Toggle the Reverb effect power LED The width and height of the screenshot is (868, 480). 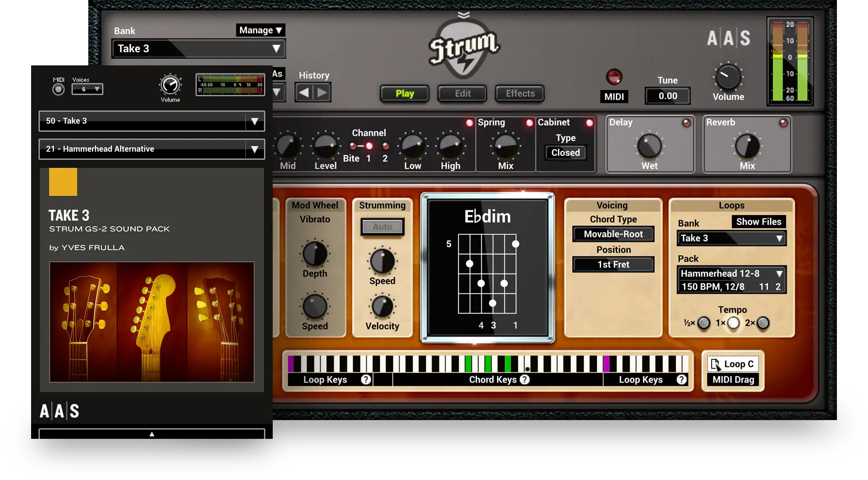click(783, 123)
